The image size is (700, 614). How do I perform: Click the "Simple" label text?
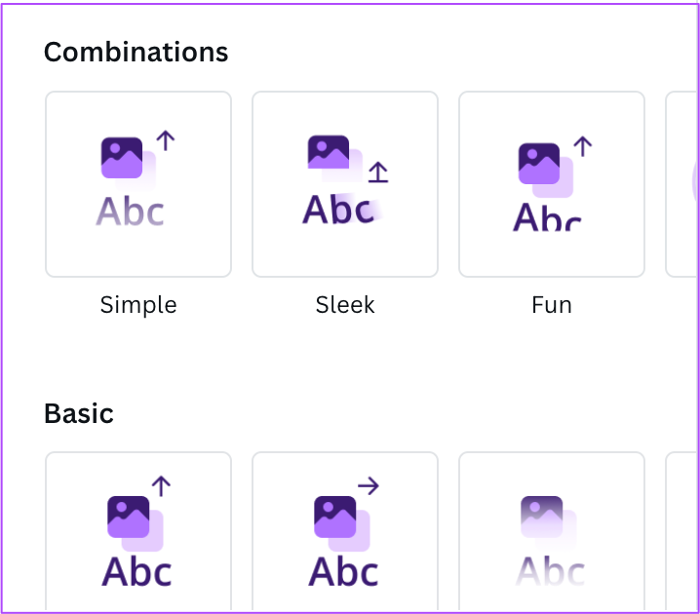tap(138, 306)
